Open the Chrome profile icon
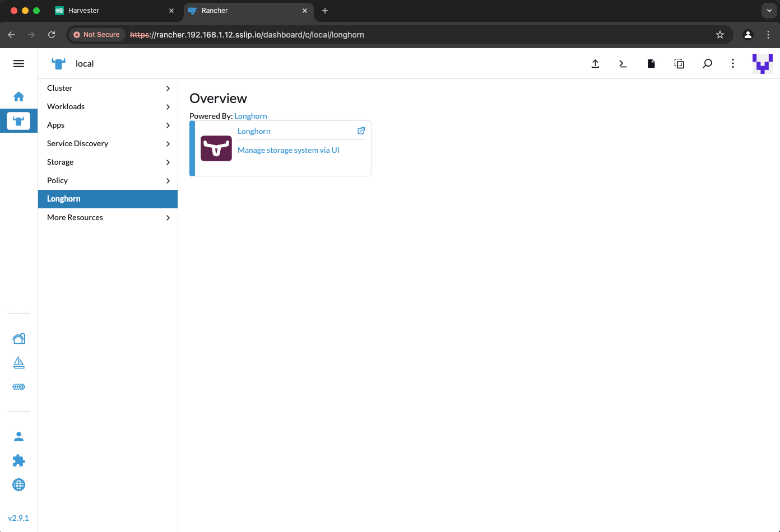The height and width of the screenshot is (532, 780). tap(748, 35)
